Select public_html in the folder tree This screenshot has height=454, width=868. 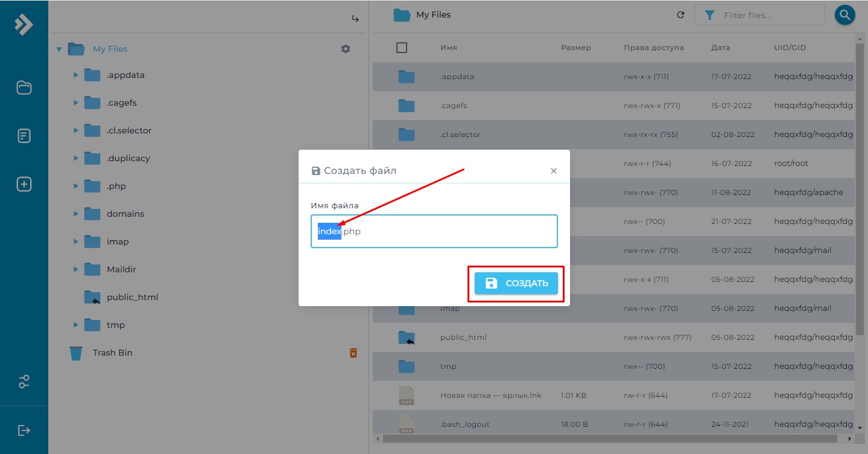point(132,297)
